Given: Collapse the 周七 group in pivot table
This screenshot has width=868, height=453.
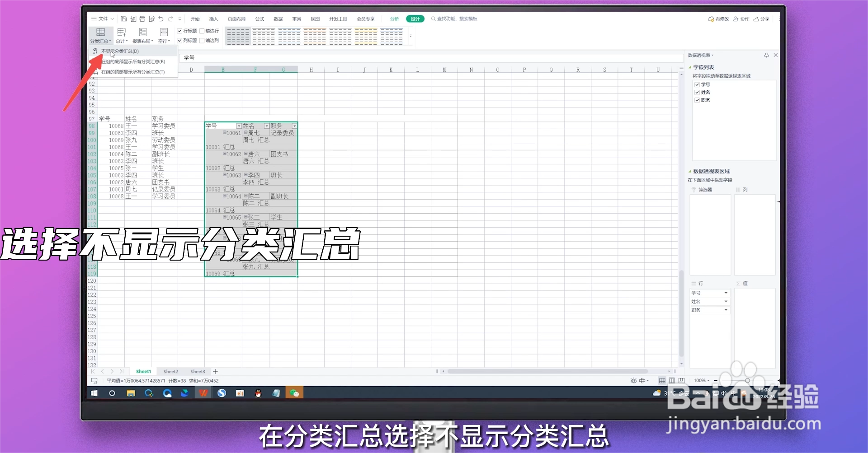Looking at the screenshot, I should click(245, 133).
